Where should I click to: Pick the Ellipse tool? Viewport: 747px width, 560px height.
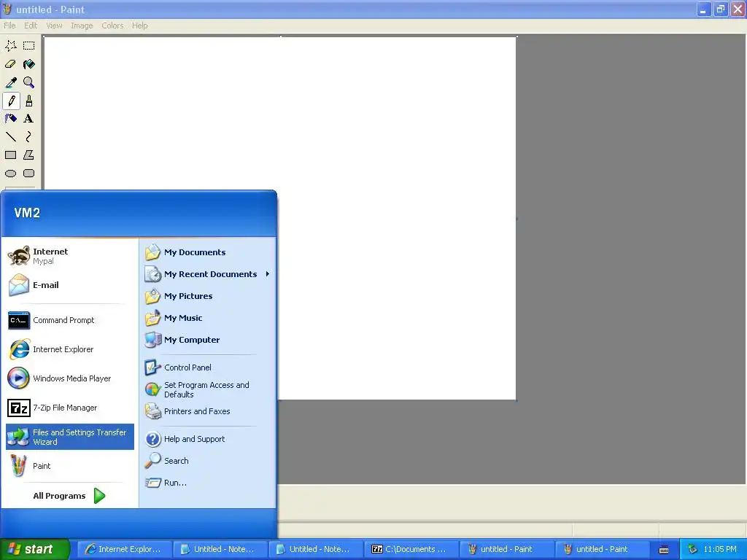coord(10,174)
